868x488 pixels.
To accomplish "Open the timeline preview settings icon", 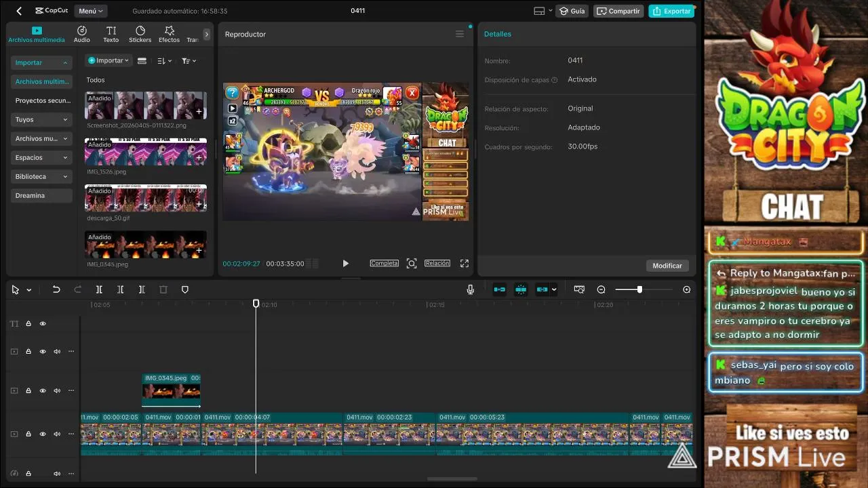I will [579, 289].
